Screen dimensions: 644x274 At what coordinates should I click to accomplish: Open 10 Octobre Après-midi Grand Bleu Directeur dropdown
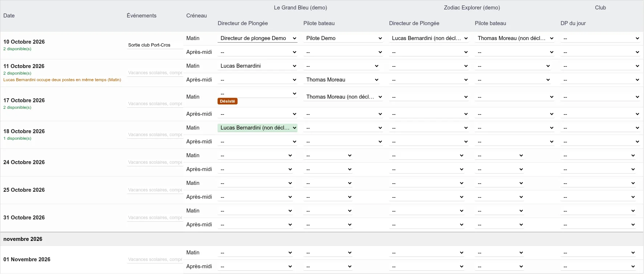coord(258,52)
